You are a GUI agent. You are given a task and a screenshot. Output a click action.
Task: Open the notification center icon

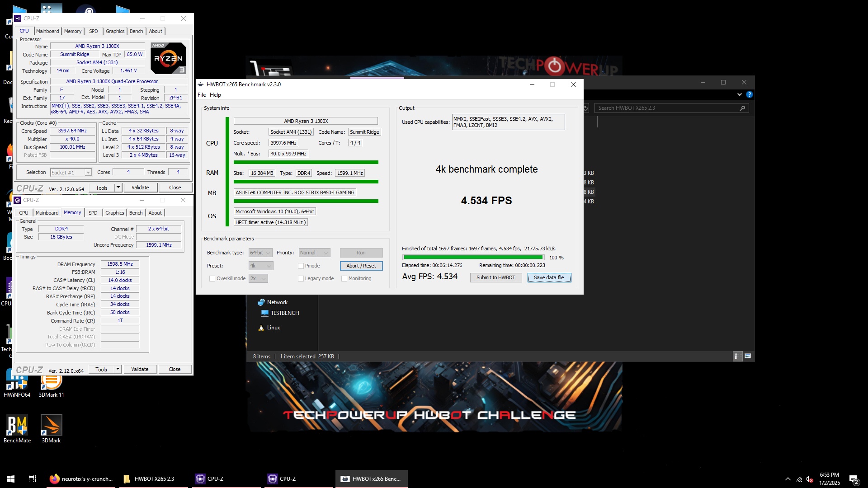(854, 479)
